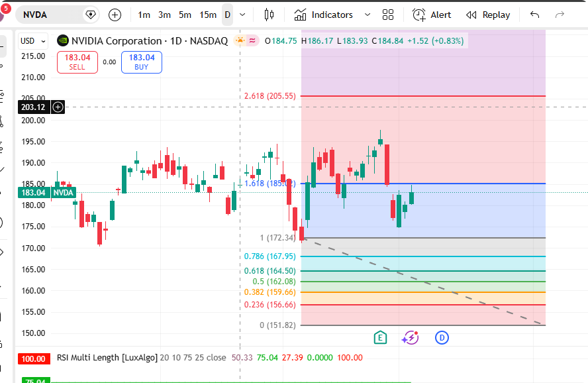Switch to the 5m timeframe
The height and width of the screenshot is (383, 588).
pyautogui.click(x=185, y=15)
